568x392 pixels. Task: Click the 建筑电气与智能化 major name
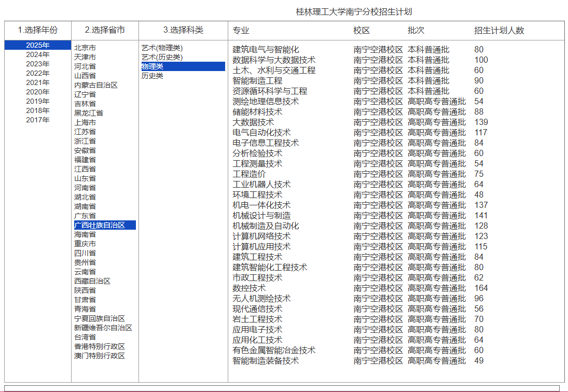pos(266,50)
